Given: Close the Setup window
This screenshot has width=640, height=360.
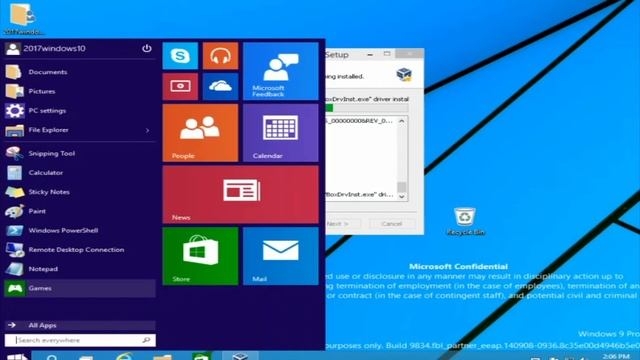Looking at the screenshot, I should pos(410,54).
